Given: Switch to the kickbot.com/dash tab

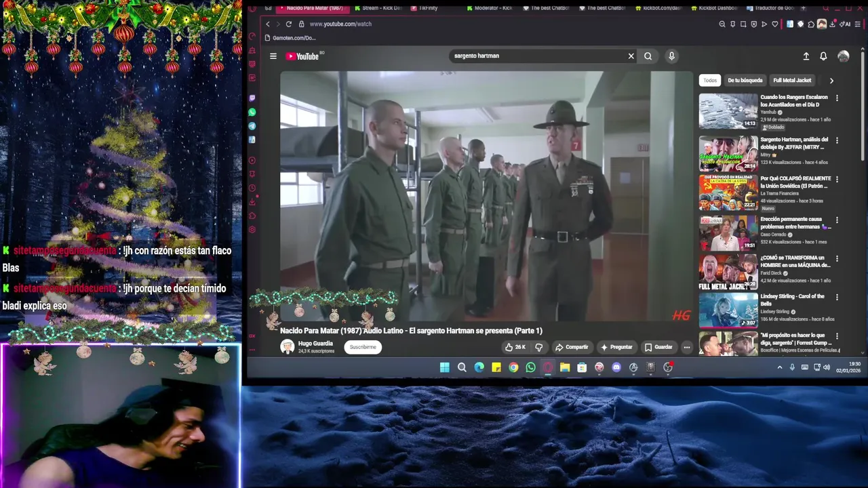Looking at the screenshot, I should pos(658,8).
